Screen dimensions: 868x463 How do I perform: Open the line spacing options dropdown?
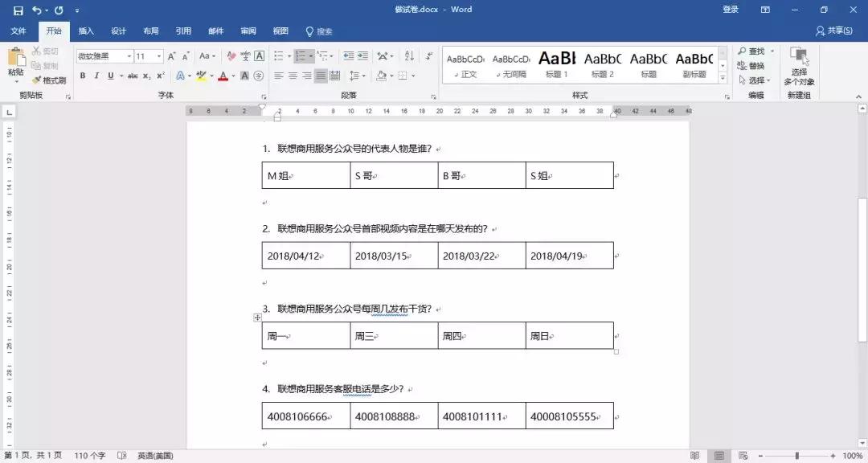[x=358, y=75]
